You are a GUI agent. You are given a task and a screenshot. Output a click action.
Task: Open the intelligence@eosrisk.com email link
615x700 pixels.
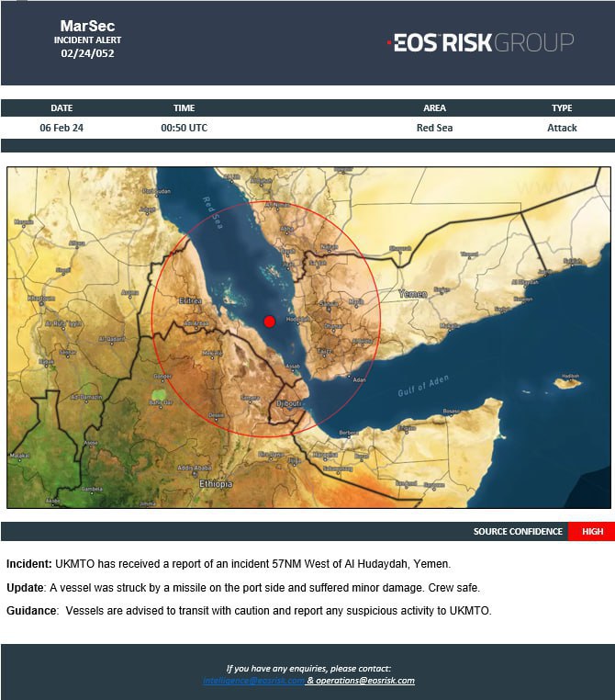tap(253, 681)
